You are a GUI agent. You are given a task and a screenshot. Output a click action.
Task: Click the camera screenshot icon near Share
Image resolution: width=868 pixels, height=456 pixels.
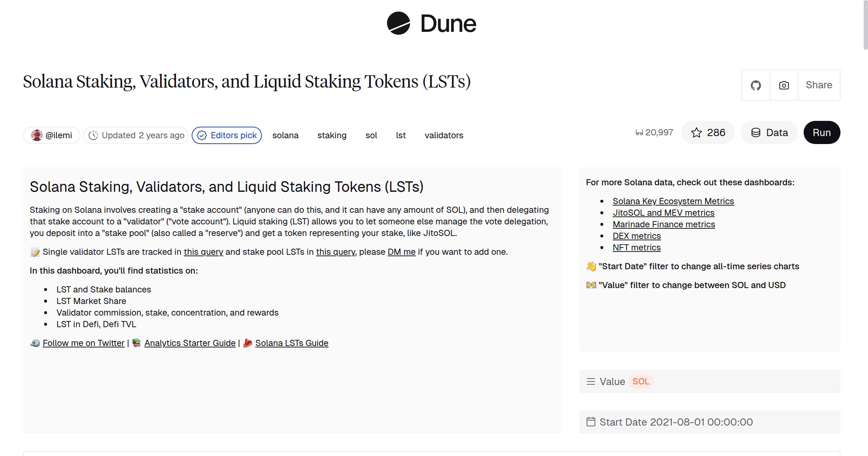[783, 85]
